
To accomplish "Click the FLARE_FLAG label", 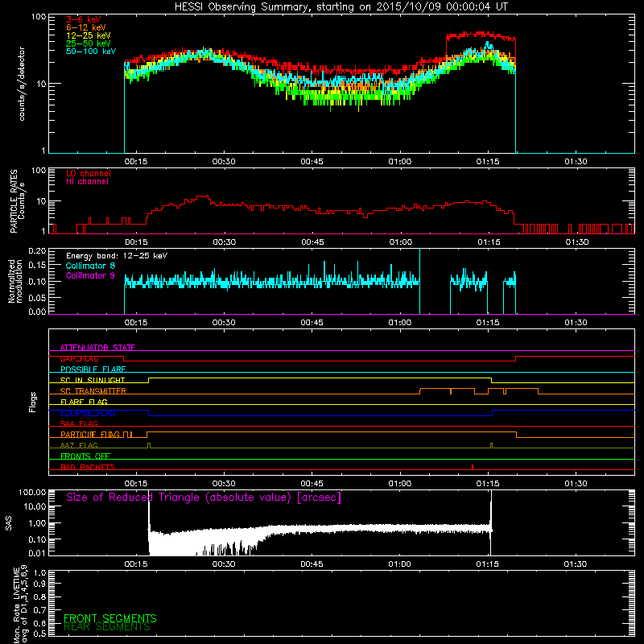I will point(84,402).
